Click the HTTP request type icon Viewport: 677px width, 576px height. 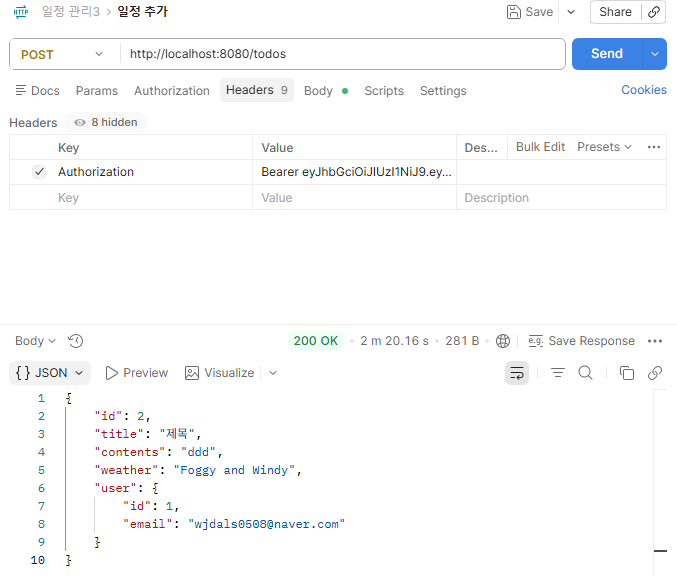click(x=21, y=12)
